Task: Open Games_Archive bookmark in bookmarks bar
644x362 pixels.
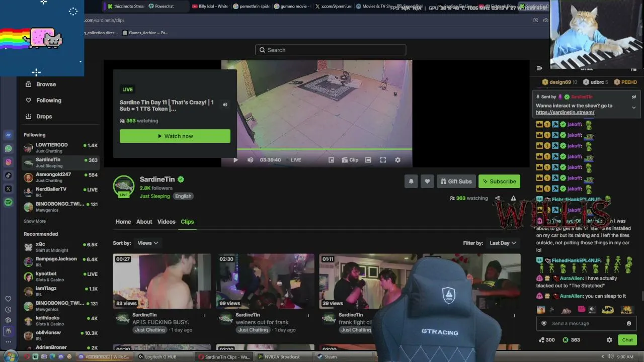Action: pos(145,33)
